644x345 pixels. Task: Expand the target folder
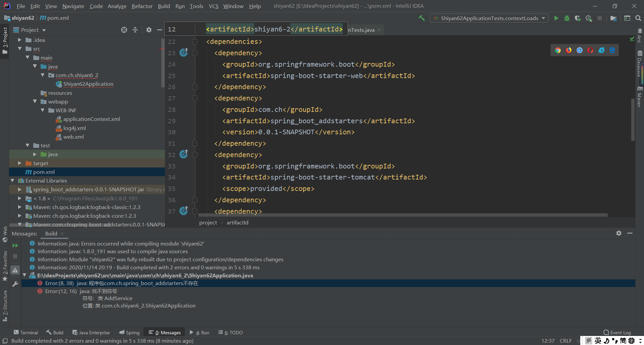(x=20, y=163)
